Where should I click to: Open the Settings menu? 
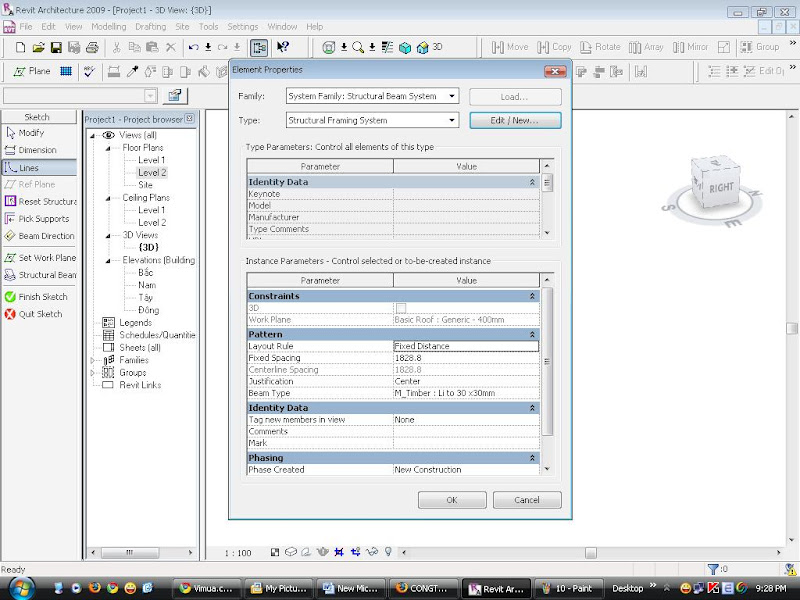pyautogui.click(x=242, y=27)
